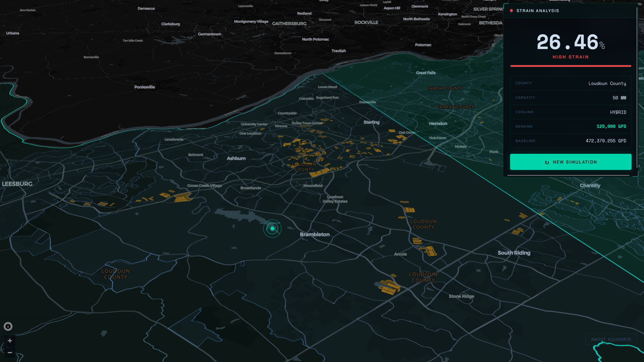Click the Chantilly map label
This screenshot has width=644, height=362.
pos(590,185)
